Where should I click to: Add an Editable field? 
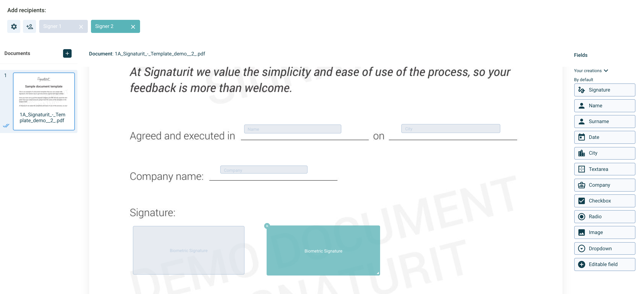605,264
